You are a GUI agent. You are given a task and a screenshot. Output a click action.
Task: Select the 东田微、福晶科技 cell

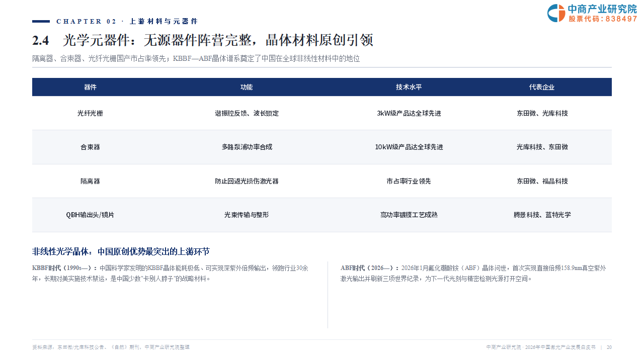coord(542,181)
